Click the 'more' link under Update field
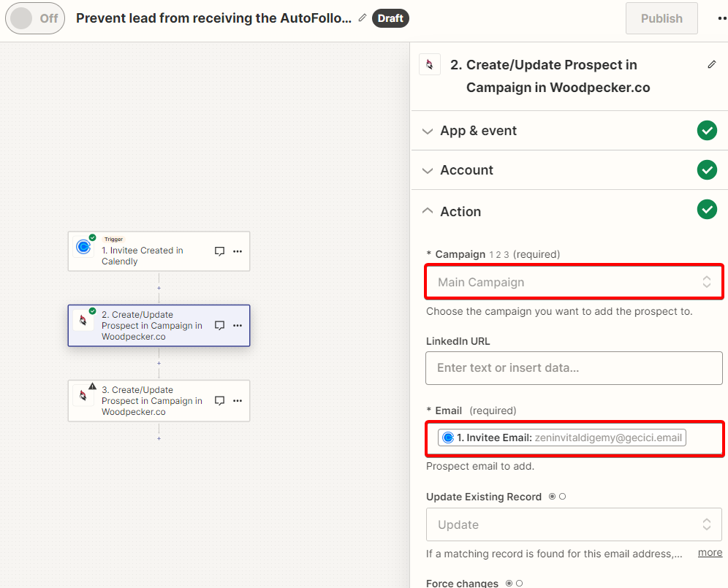728x588 pixels. coord(710,552)
